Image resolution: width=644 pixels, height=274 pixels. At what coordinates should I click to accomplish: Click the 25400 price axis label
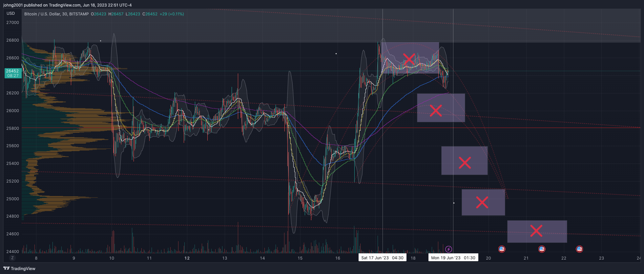point(13,164)
